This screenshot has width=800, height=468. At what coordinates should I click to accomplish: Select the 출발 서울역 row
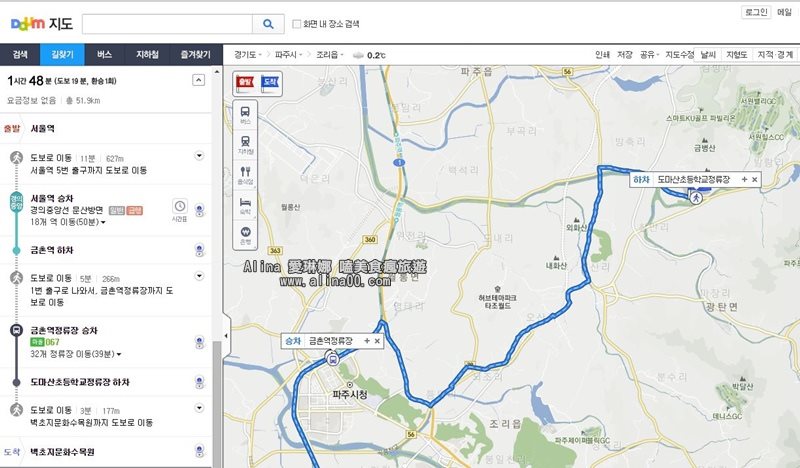pyautogui.click(x=106, y=129)
